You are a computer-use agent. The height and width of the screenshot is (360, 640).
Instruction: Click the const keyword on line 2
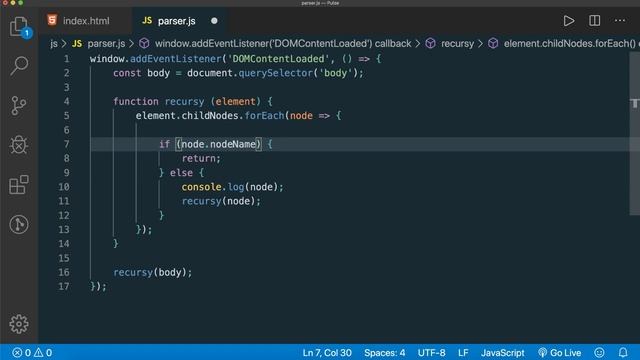[x=127, y=73]
